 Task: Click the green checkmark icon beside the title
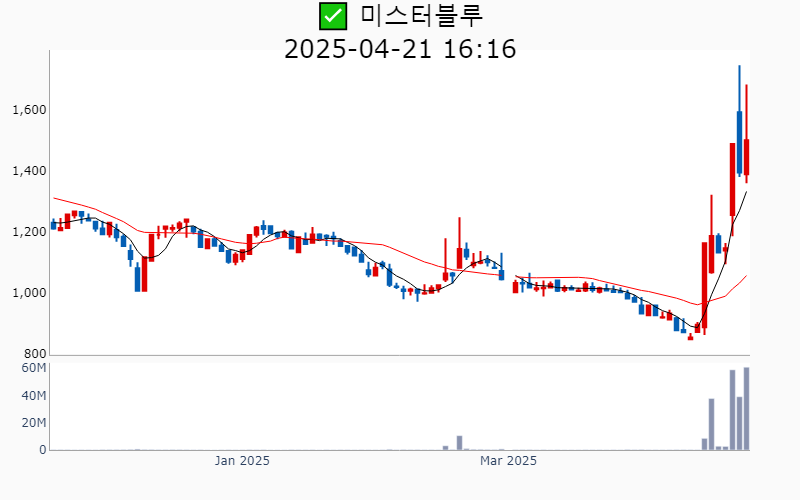333,16
